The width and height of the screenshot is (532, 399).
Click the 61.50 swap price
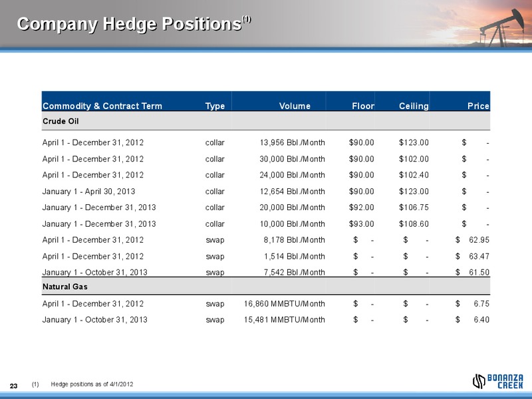coord(479,272)
